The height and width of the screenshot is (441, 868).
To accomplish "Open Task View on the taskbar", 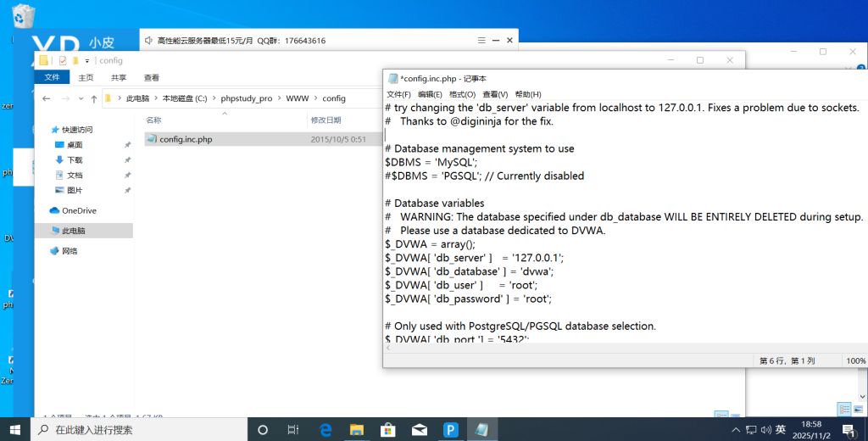I will (x=293, y=430).
